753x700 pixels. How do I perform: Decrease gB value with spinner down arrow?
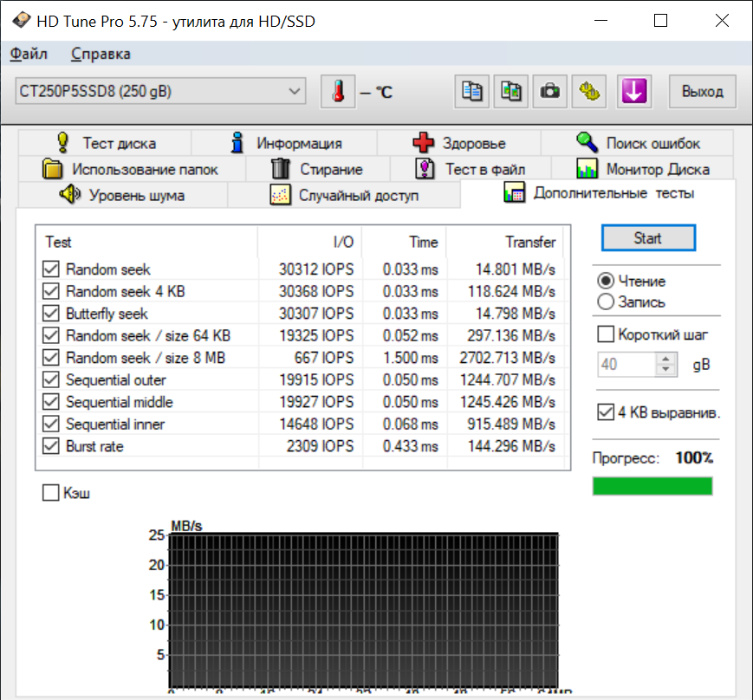665,370
